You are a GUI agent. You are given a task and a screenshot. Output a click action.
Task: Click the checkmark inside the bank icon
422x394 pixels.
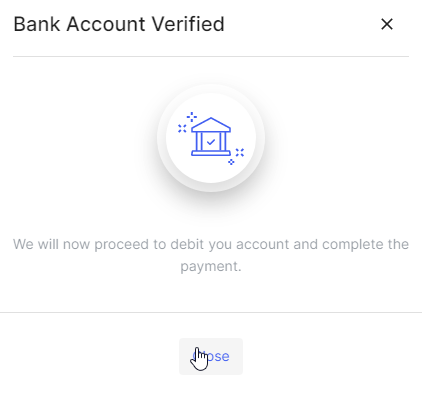point(211,142)
